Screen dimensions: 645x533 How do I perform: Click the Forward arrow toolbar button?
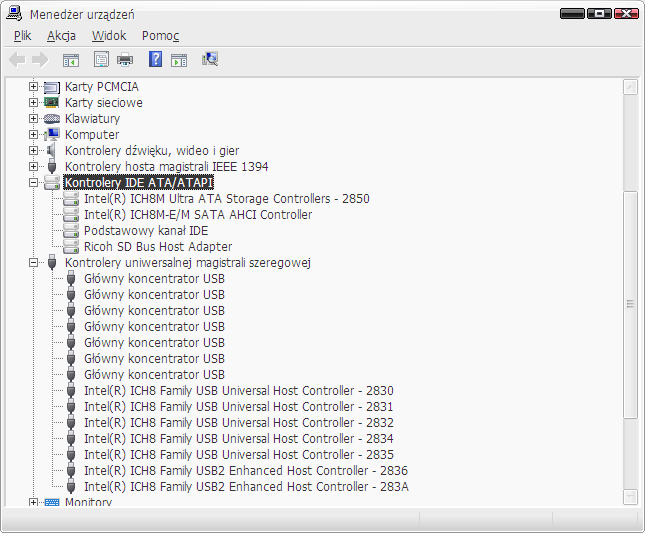tap(40, 60)
